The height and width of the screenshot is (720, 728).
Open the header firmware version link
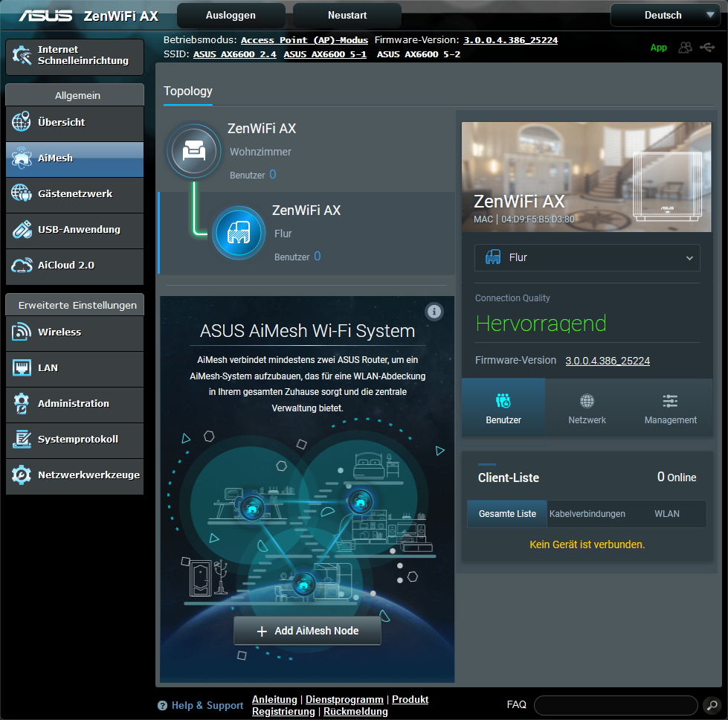coord(510,40)
